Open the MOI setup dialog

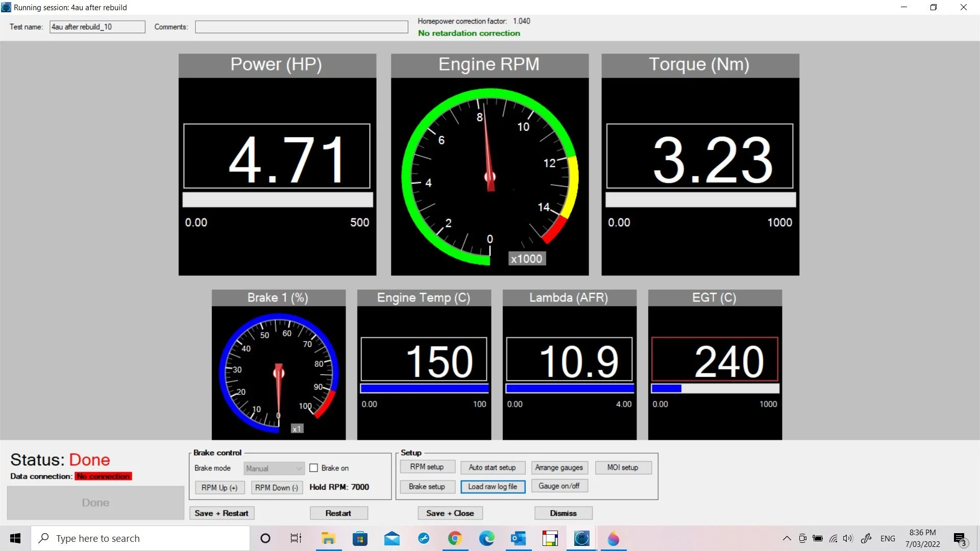coord(623,467)
